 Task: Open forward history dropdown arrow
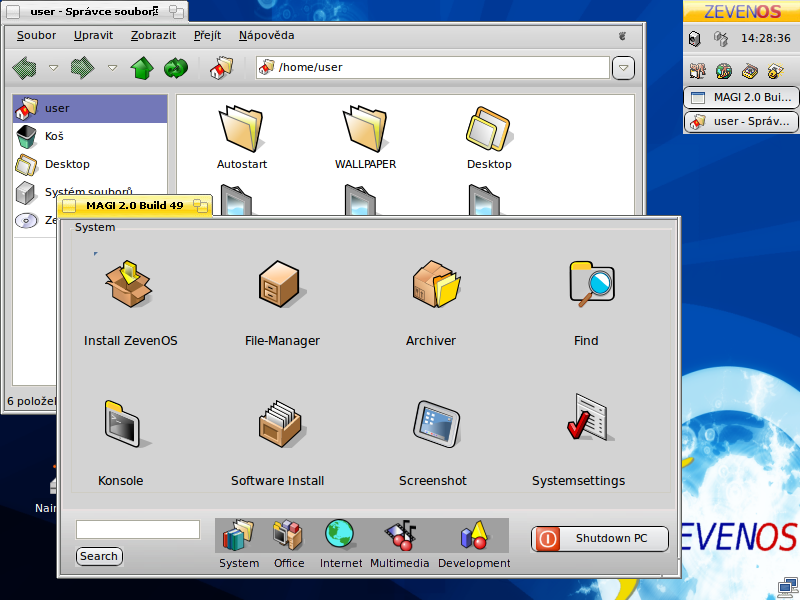112,68
